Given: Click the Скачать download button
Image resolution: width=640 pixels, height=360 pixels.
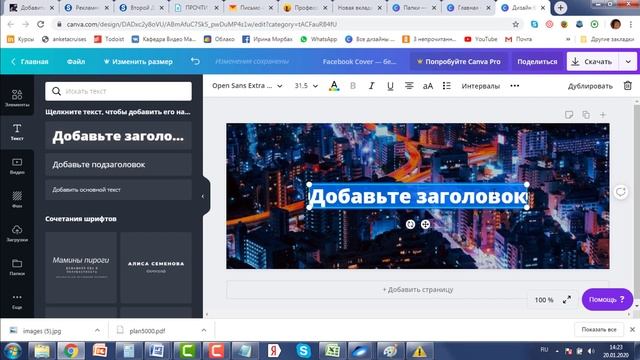Looking at the screenshot, I should pos(593,62).
